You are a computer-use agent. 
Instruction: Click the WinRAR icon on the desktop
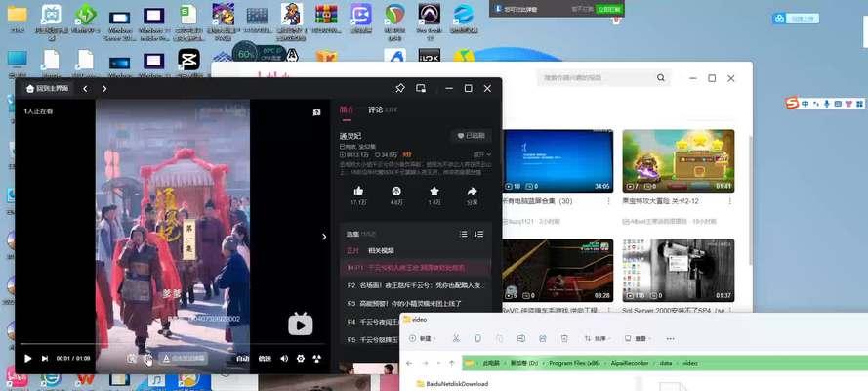point(326,14)
